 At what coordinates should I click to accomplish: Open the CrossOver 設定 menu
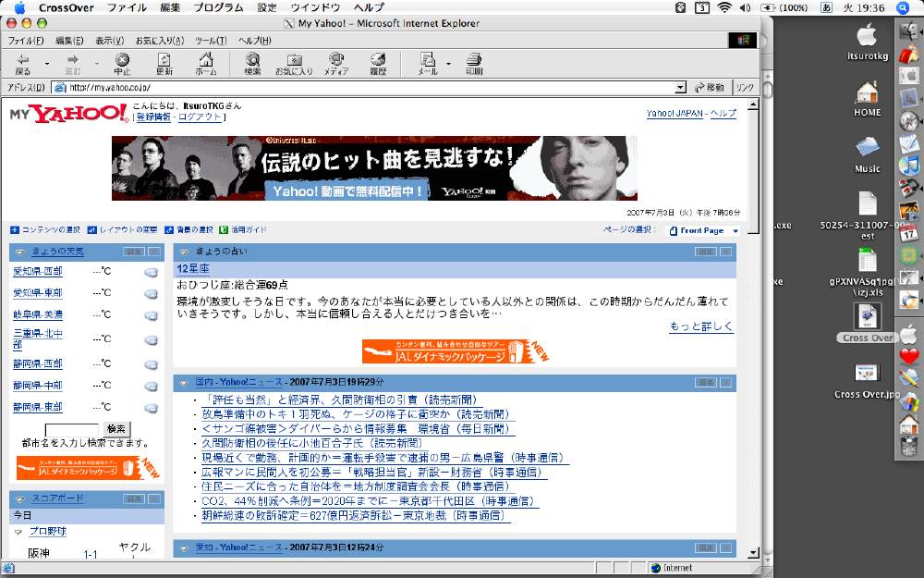pos(267,7)
